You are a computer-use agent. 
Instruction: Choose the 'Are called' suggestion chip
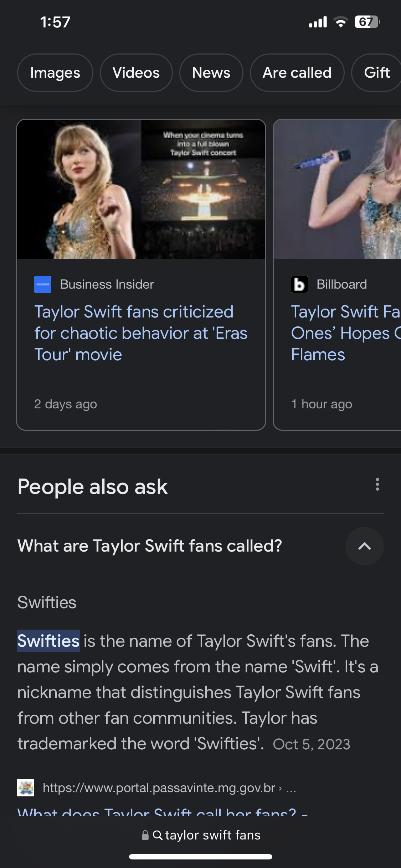tap(297, 73)
